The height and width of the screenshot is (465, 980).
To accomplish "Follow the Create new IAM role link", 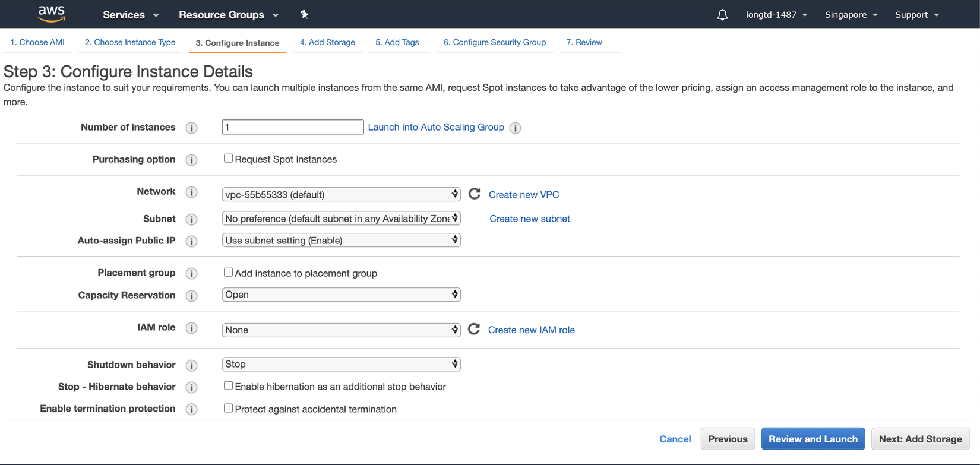I will coord(531,330).
